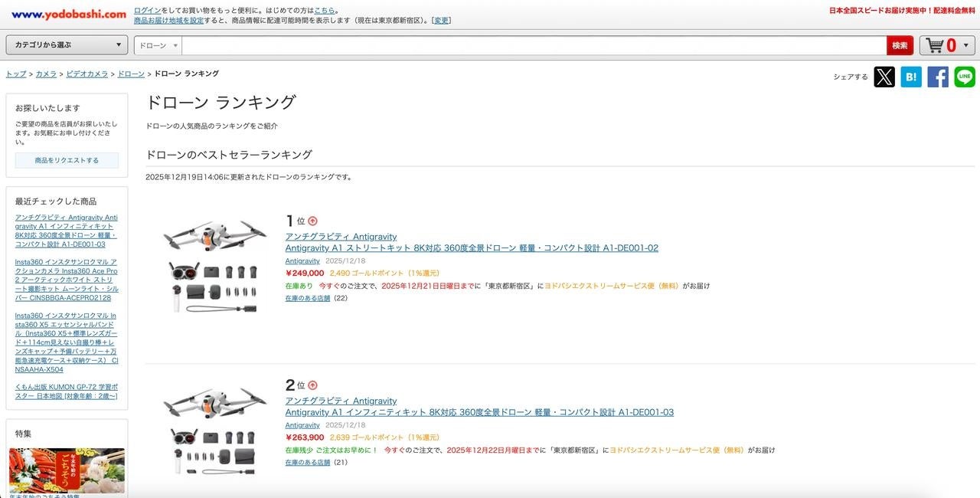This screenshot has height=498, width=980.
Task: Click the ¥249,000 price text
Action: (x=305, y=273)
